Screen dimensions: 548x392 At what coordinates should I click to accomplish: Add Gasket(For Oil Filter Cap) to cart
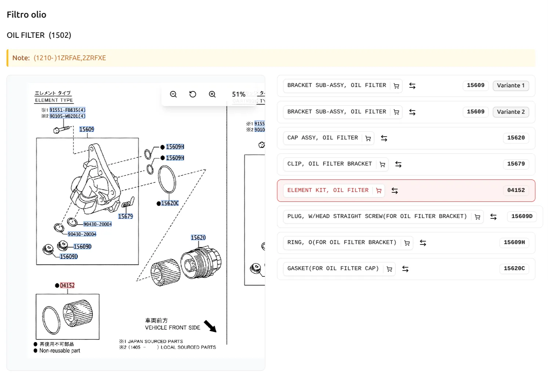click(x=389, y=269)
